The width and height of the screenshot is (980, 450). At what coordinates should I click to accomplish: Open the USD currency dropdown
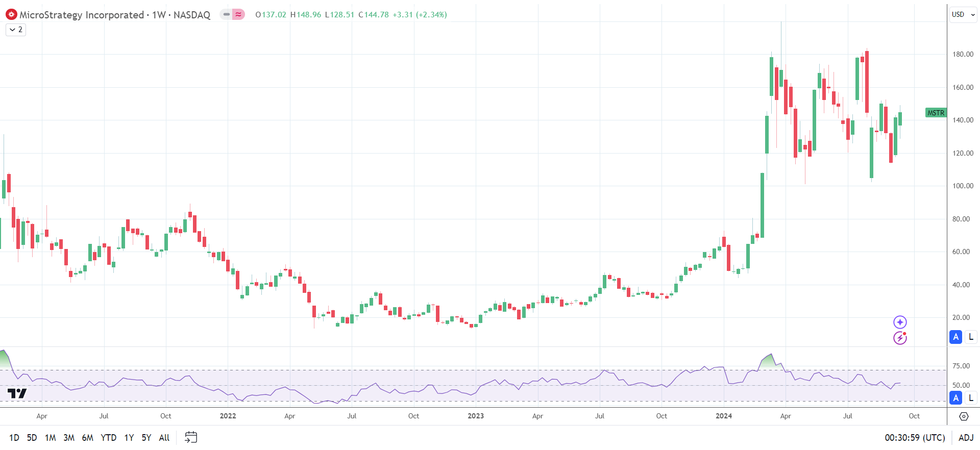coord(963,15)
